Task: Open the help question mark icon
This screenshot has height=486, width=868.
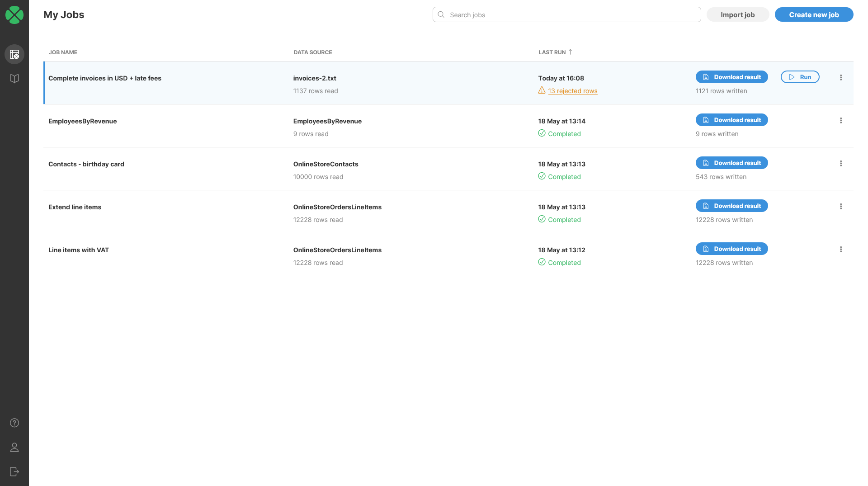Action: [14, 423]
